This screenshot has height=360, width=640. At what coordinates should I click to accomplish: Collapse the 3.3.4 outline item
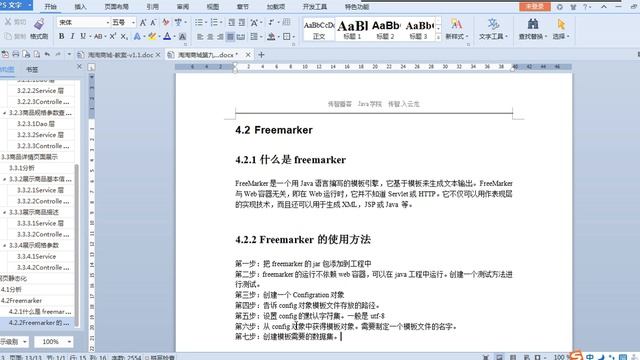(x=4, y=245)
